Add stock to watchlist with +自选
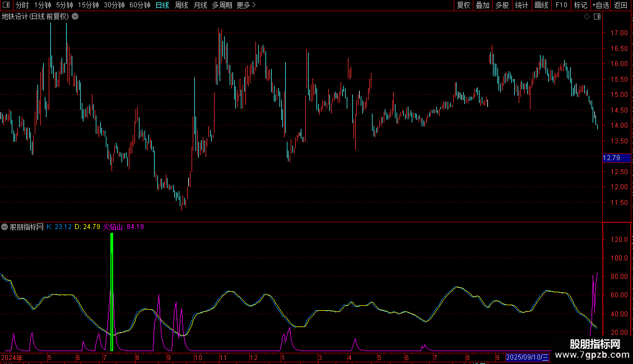The height and width of the screenshot is (364, 633). pos(601,5)
